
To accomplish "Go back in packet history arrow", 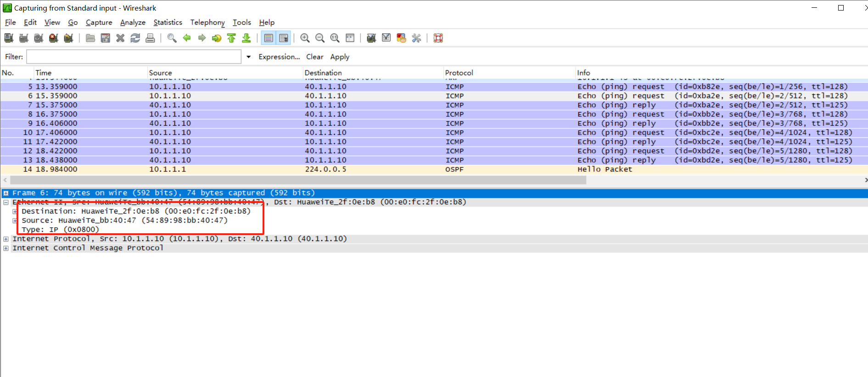I will [x=187, y=38].
